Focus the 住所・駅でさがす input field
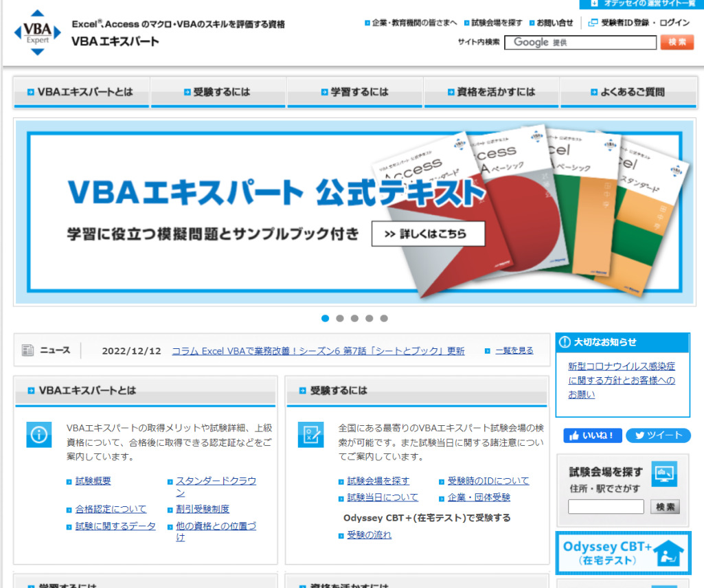 point(606,507)
